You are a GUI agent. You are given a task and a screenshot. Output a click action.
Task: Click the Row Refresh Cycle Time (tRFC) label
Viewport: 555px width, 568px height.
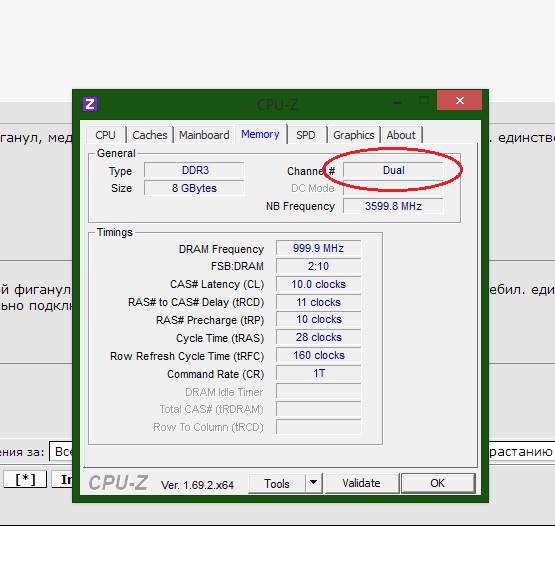tap(187, 356)
